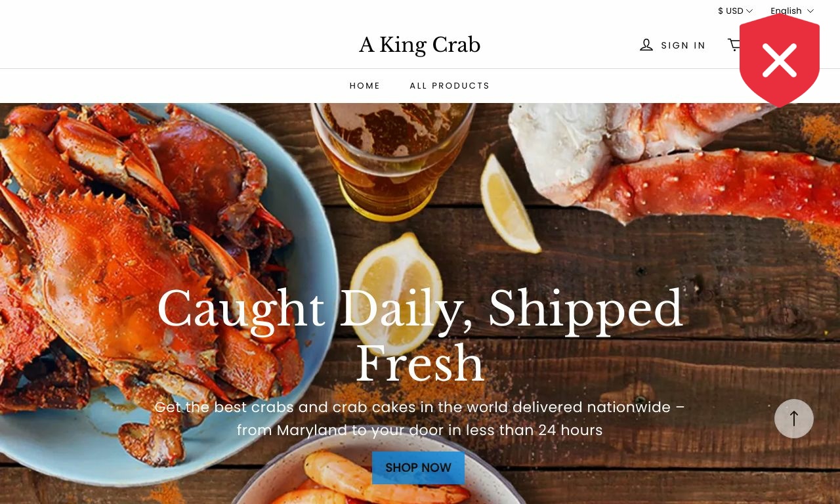The image size is (840, 504).
Task: Click the scroll-to-top arrow button
Action: (x=794, y=419)
